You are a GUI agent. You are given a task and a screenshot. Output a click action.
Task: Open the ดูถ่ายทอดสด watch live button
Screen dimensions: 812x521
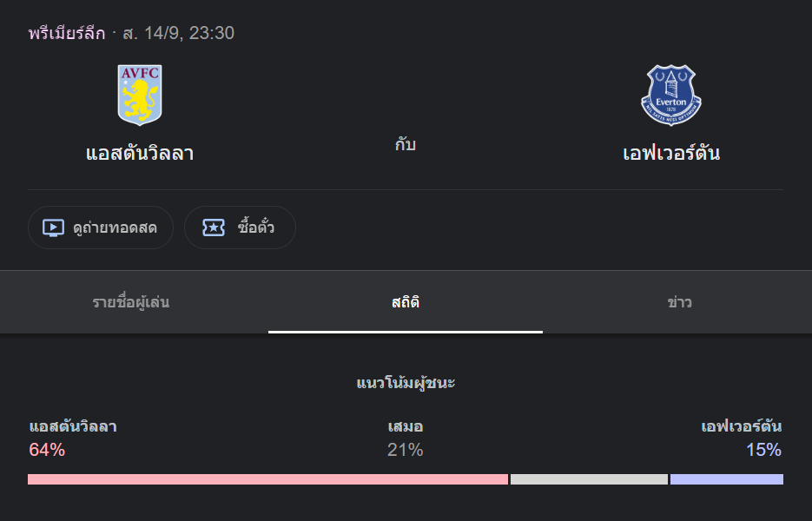point(101,228)
